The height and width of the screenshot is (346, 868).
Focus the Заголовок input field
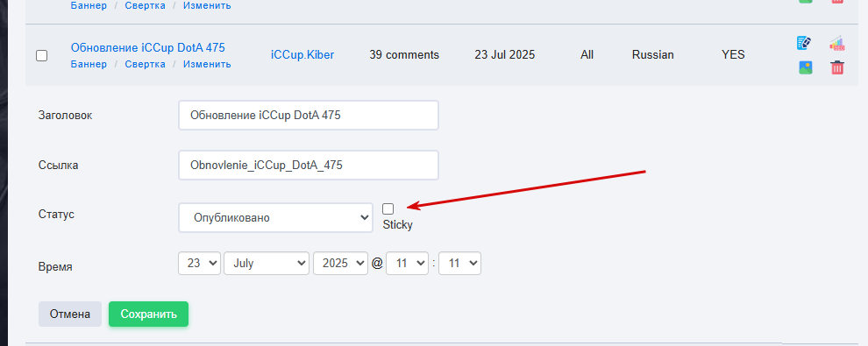pyautogui.click(x=309, y=115)
